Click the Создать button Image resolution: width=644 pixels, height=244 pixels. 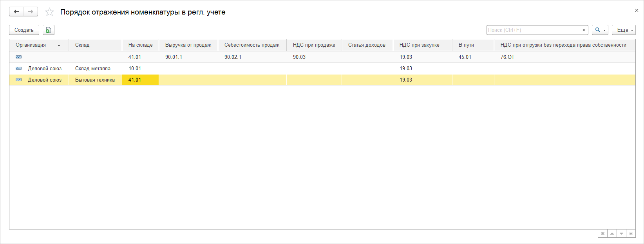pos(24,30)
